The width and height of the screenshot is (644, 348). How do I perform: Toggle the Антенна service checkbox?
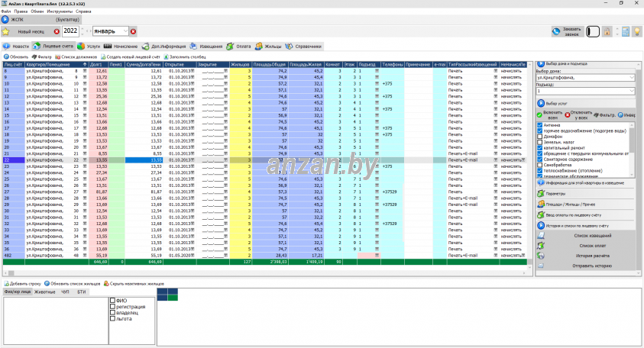tap(540, 125)
